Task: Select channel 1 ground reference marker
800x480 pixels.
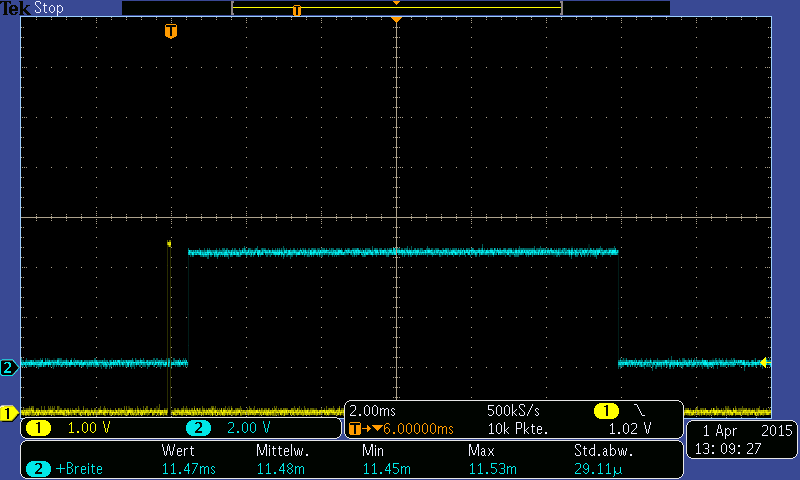Action: (9, 413)
